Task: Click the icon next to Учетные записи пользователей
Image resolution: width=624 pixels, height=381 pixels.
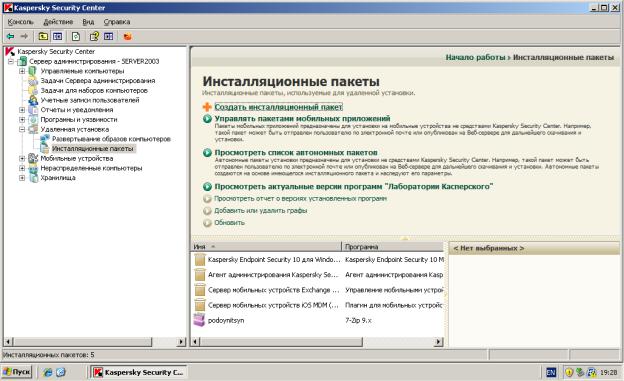Action: (x=33, y=100)
